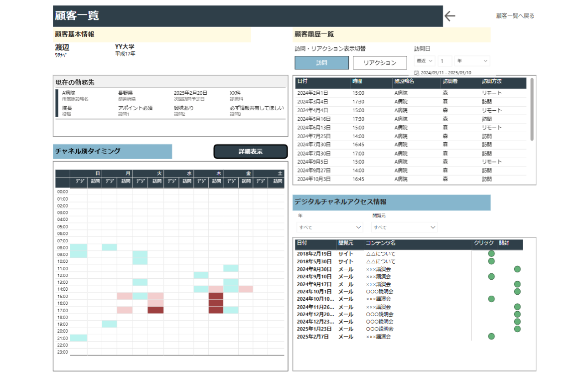This screenshot has width=588, height=379.
Task: Click the 土 day column header
Action: (x=269, y=174)
